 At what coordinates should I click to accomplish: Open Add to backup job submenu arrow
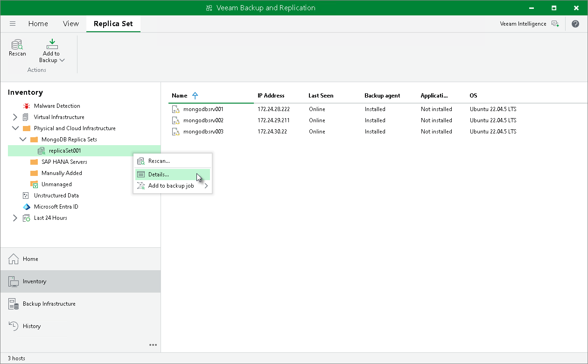206,186
